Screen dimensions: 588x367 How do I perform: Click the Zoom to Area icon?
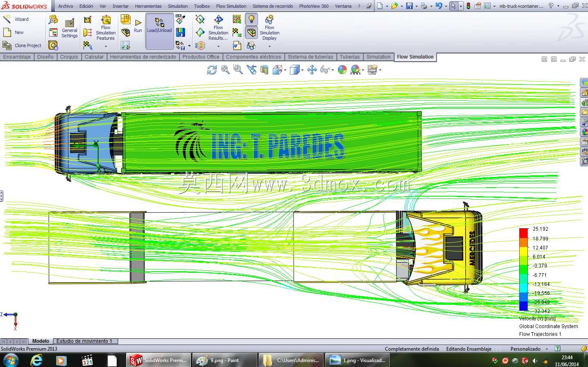238,70
